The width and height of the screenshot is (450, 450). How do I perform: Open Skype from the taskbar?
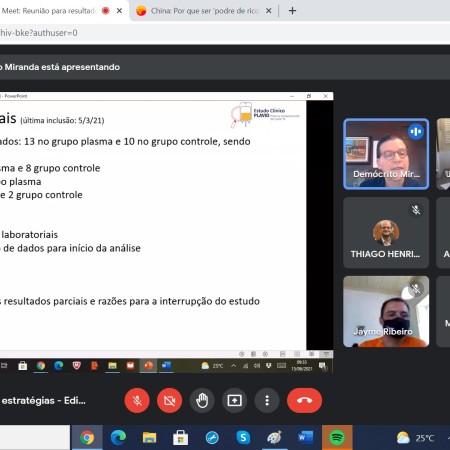[243, 437]
